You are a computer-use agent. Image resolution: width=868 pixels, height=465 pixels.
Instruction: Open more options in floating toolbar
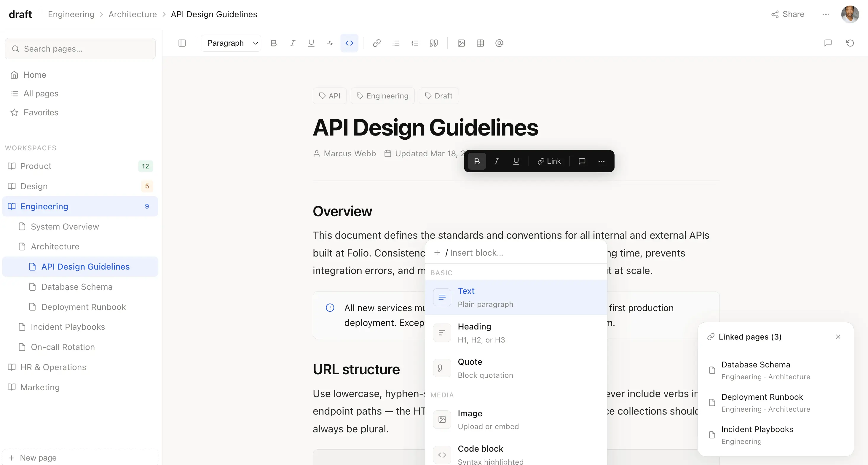(x=601, y=161)
